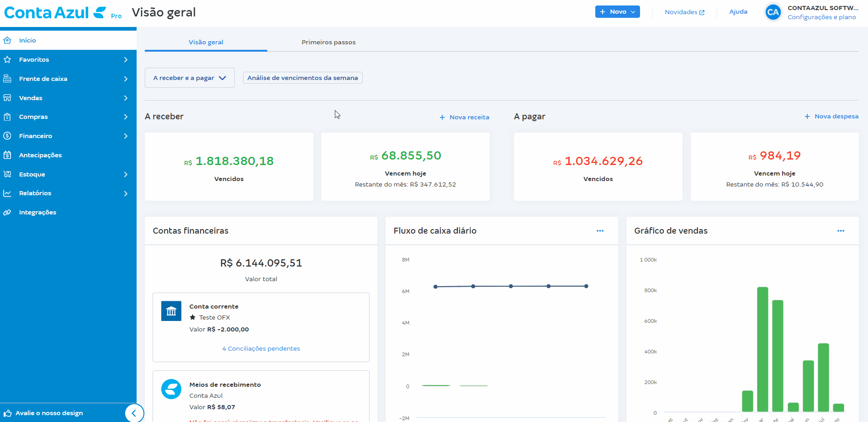Click the thumbs-up Avalie icon
The height and width of the screenshot is (422, 868).
point(7,413)
